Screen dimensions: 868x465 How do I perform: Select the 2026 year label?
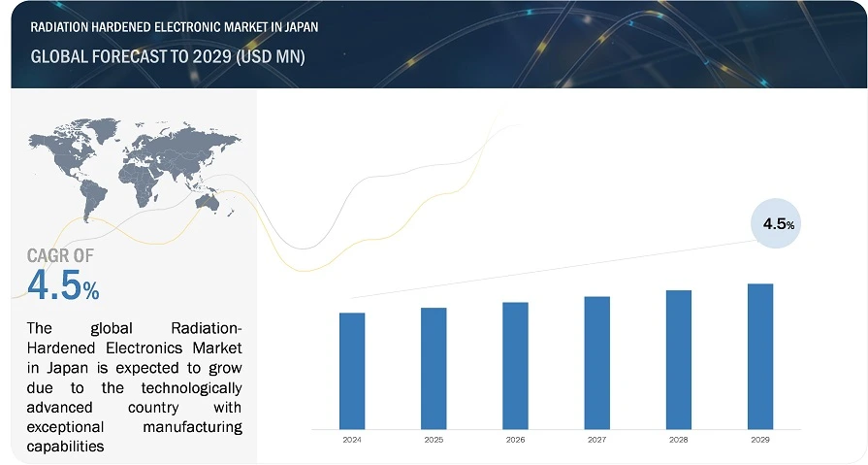click(x=515, y=440)
